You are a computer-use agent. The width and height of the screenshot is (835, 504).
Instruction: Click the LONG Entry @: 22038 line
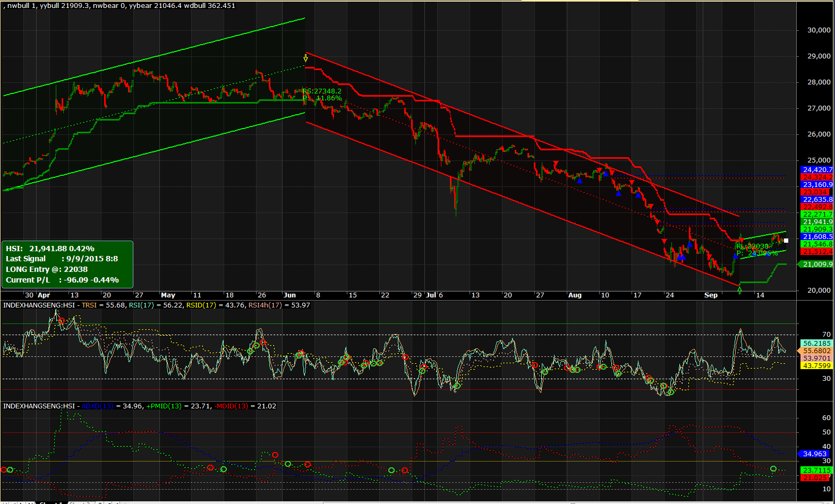point(47,269)
